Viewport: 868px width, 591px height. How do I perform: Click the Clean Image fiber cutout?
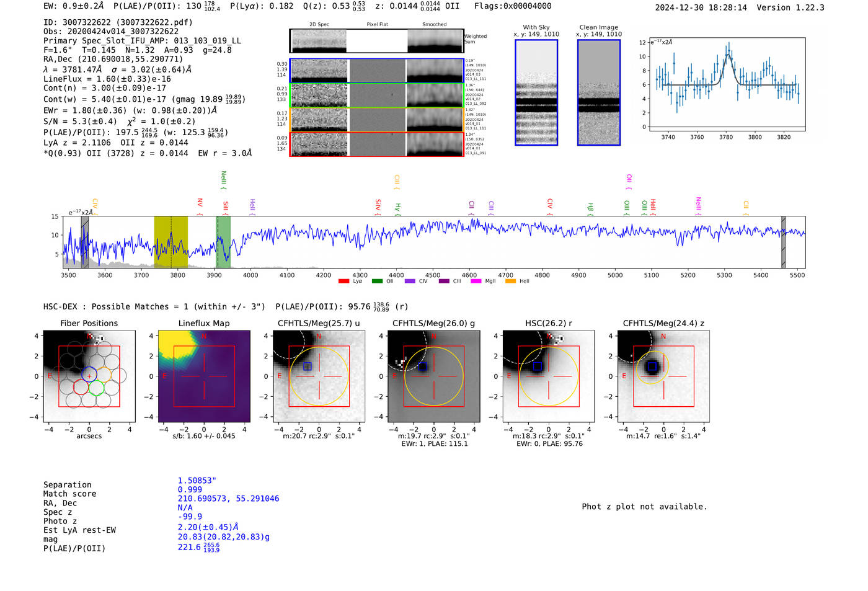(599, 92)
